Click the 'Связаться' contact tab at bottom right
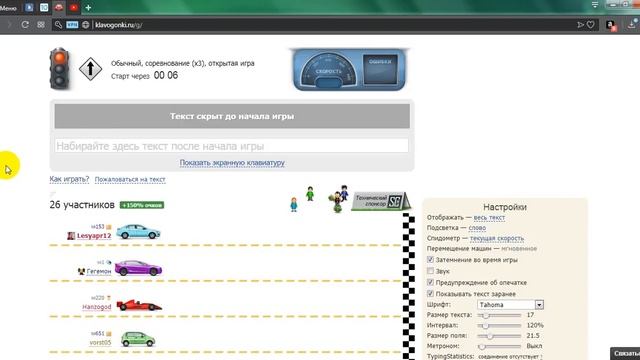The height and width of the screenshot is (360, 640). [x=625, y=353]
